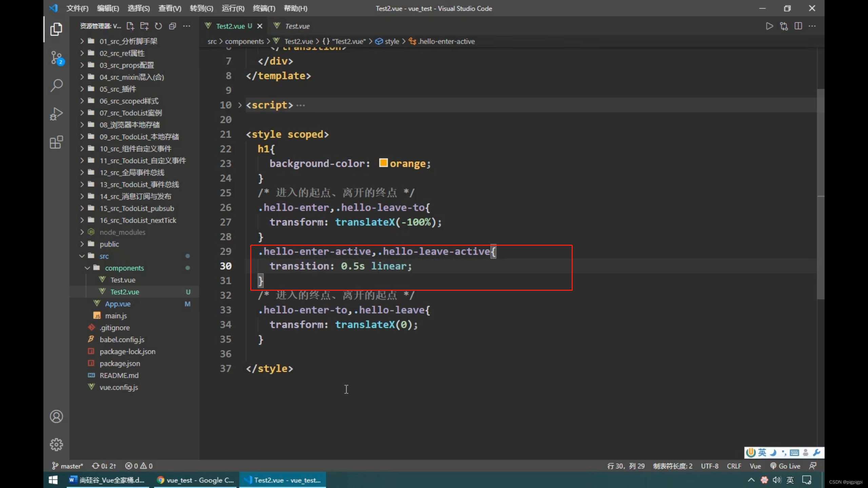Open the Search view in activity bar
The height and width of the screenshot is (488, 868).
(x=56, y=86)
